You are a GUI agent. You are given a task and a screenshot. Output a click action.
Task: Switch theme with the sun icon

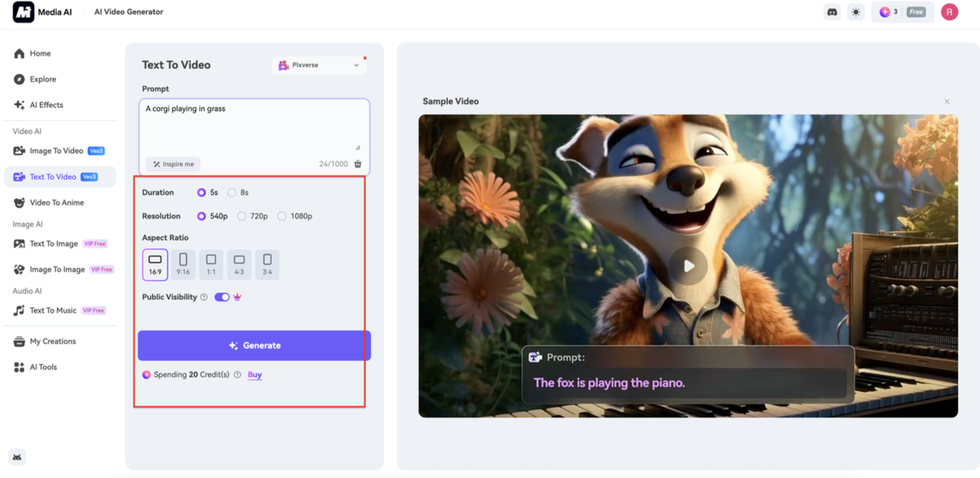point(855,12)
